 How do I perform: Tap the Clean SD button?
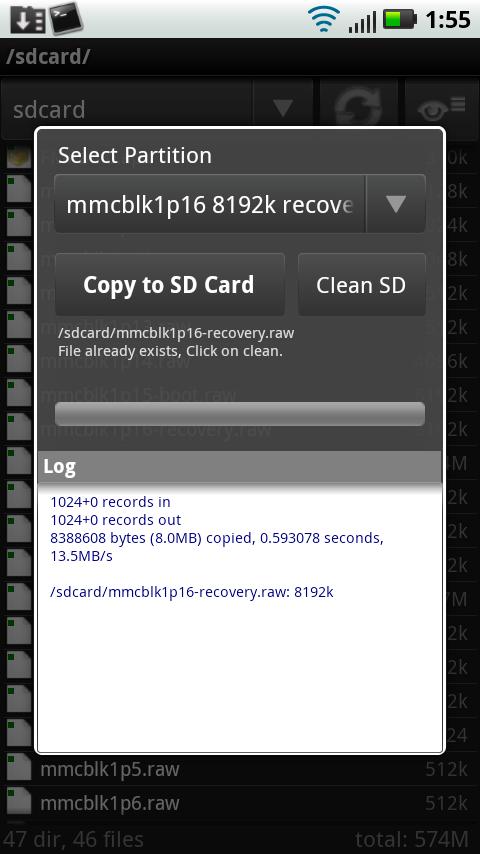pos(361,284)
